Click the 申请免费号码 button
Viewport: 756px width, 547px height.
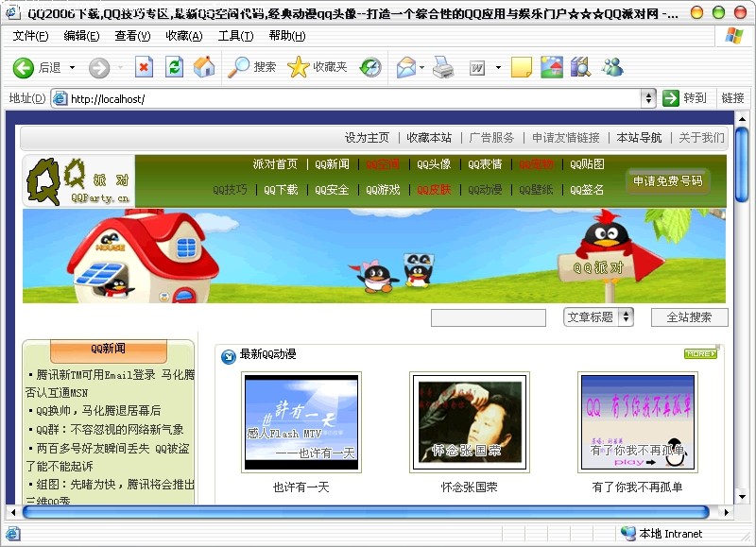tap(667, 181)
